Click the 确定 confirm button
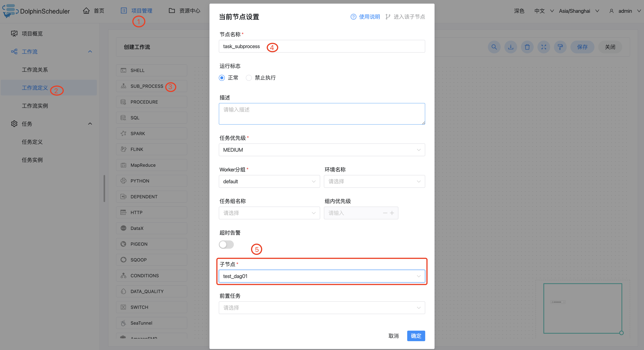644x350 pixels. [x=416, y=336]
